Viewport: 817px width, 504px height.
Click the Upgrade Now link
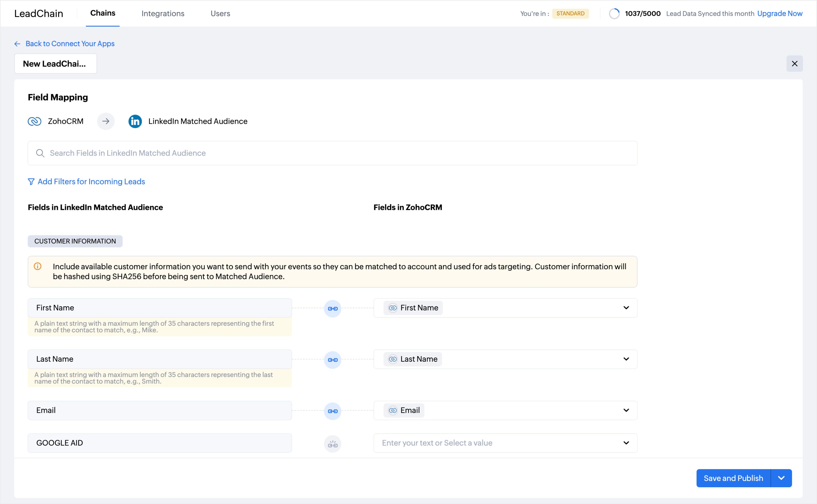(780, 14)
